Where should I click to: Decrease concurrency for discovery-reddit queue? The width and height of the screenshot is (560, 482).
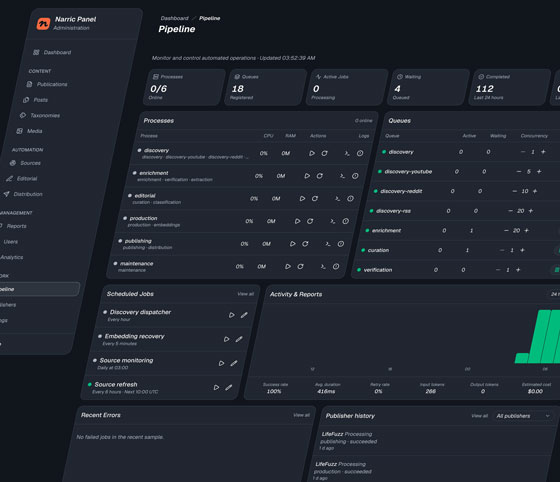click(x=515, y=191)
